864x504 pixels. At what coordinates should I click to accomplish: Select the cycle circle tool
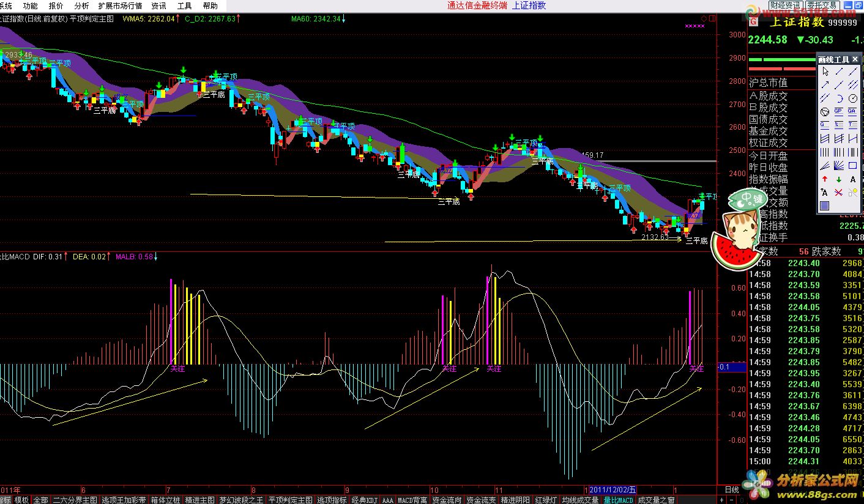pos(852,98)
